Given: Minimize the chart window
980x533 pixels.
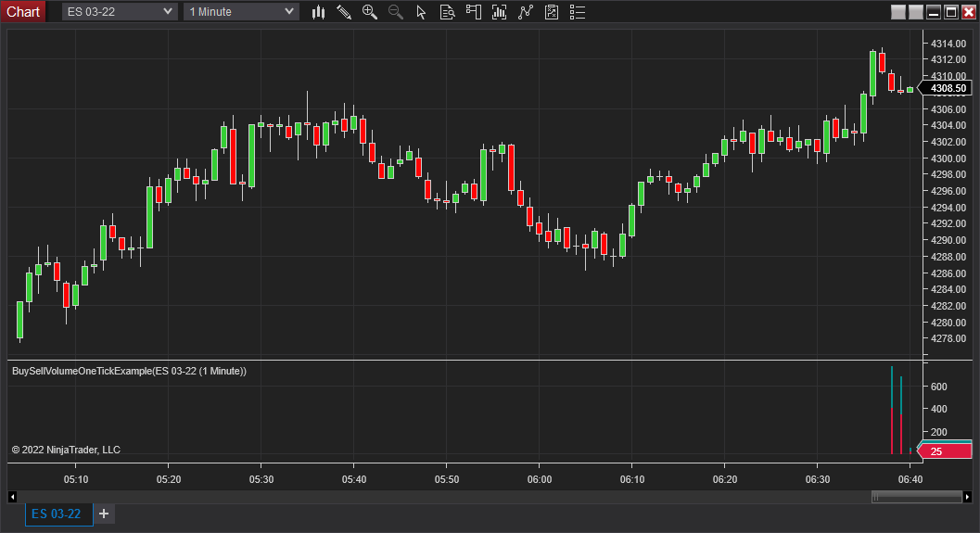Looking at the screenshot, I should tap(934, 12).
